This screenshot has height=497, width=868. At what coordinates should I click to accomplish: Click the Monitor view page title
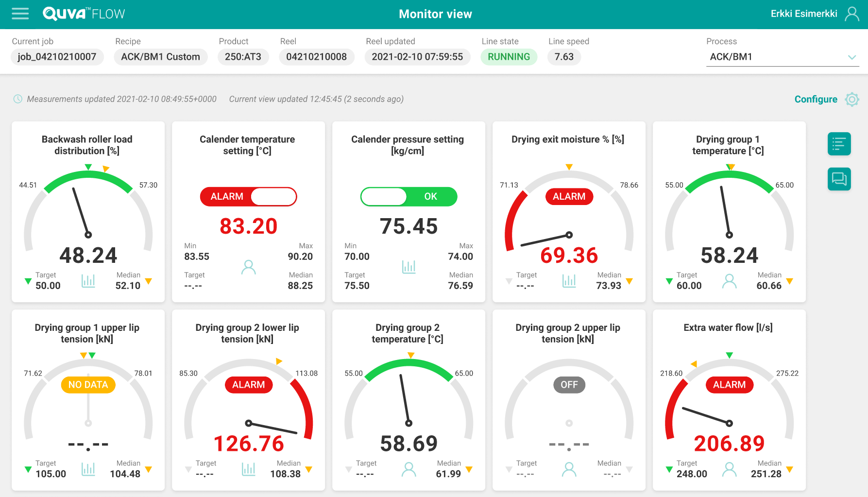click(x=436, y=14)
